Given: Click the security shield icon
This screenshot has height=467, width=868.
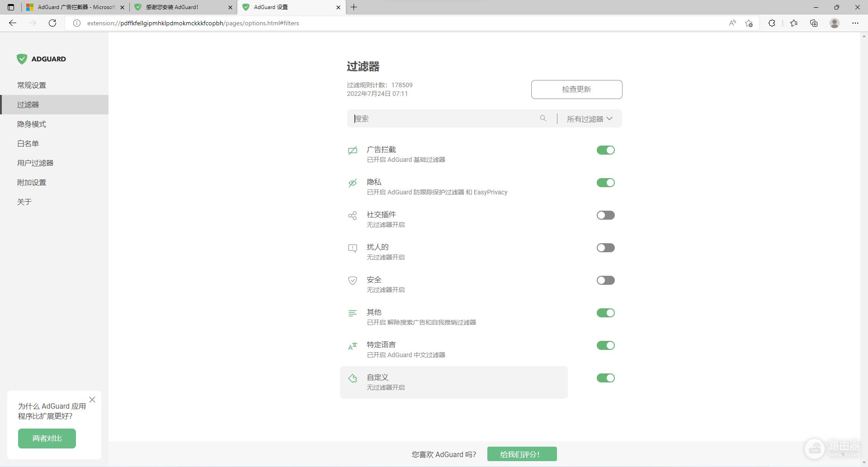Looking at the screenshot, I should tap(353, 281).
